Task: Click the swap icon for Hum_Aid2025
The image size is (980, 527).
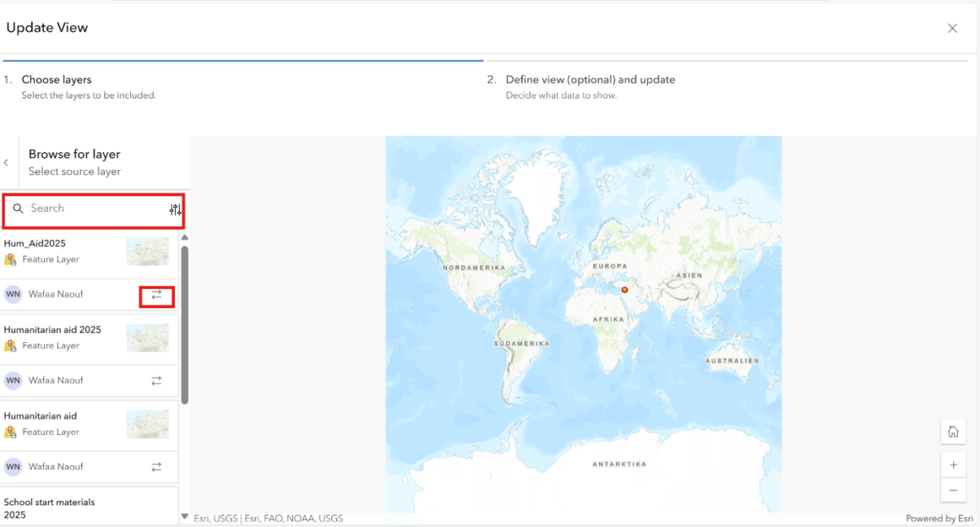Action: click(156, 295)
